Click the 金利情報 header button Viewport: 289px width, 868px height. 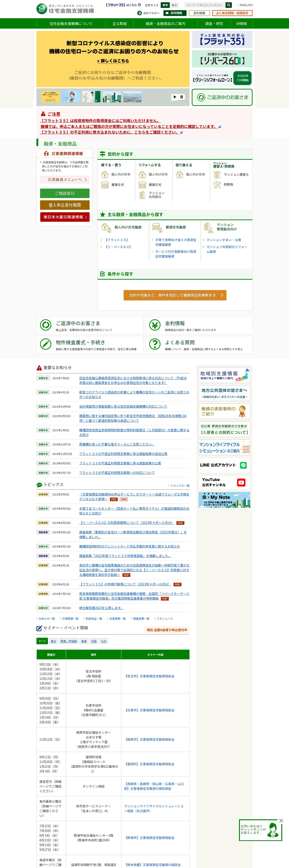pyautogui.click(x=199, y=13)
